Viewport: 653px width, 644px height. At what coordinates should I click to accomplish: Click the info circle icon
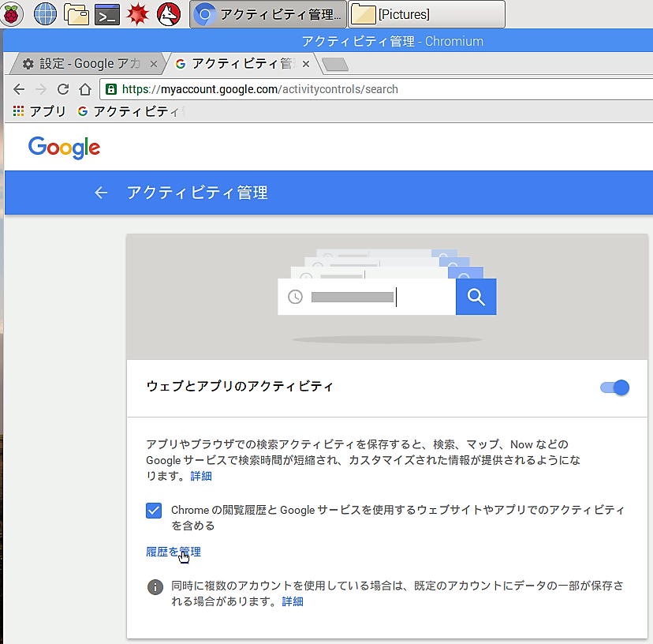coord(155,587)
